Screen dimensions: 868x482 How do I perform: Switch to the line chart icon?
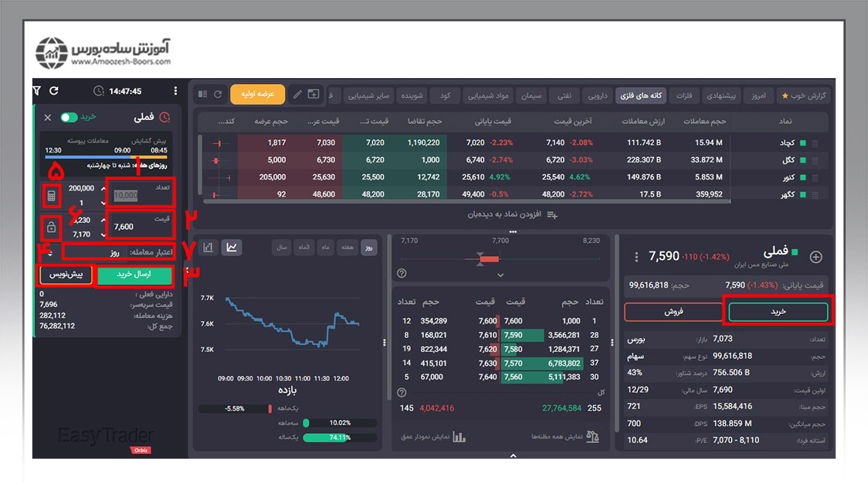pos(232,247)
